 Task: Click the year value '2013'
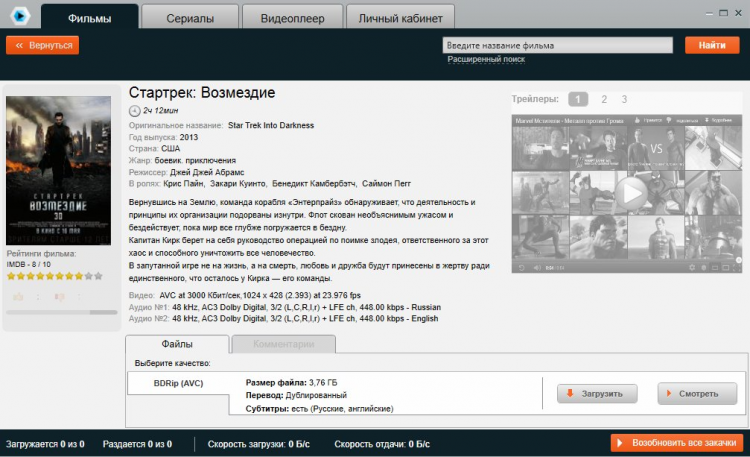pos(189,137)
